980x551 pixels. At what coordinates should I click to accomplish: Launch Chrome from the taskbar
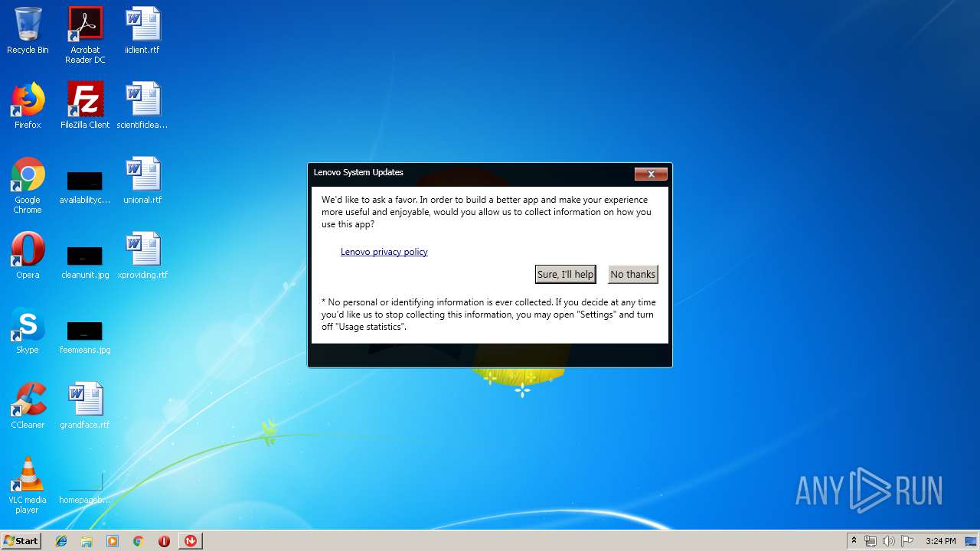point(138,541)
